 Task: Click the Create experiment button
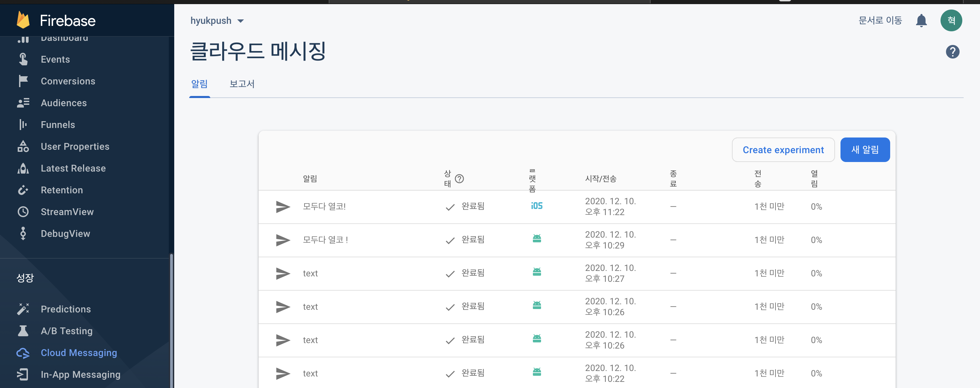point(783,150)
